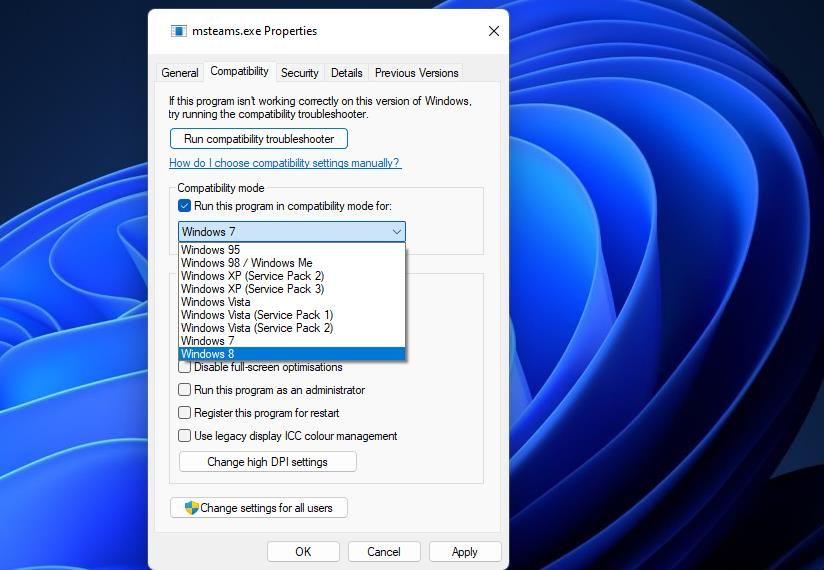
Task: Select the Compatibility tab
Action: click(239, 71)
